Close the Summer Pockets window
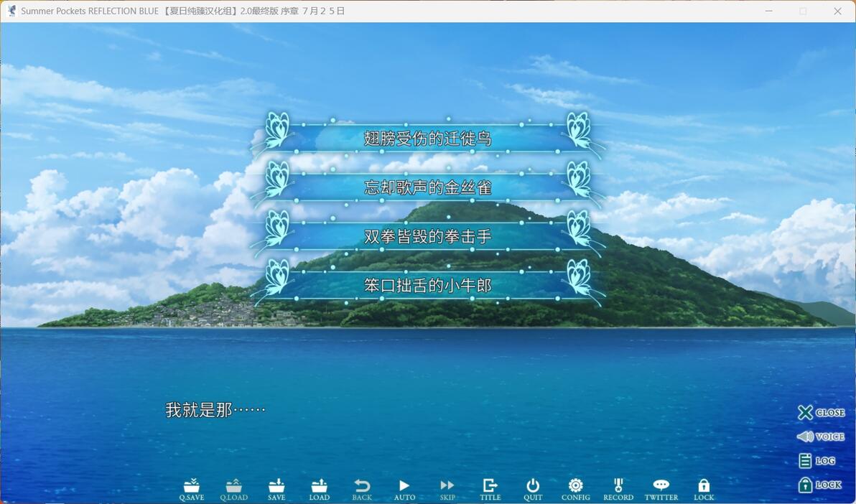 pyautogui.click(x=837, y=11)
